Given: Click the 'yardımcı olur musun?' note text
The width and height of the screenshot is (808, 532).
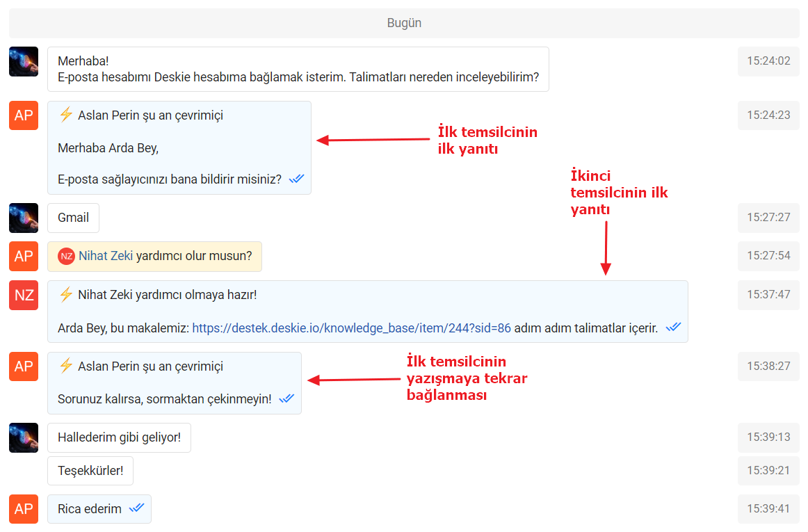Looking at the screenshot, I should point(194,256).
